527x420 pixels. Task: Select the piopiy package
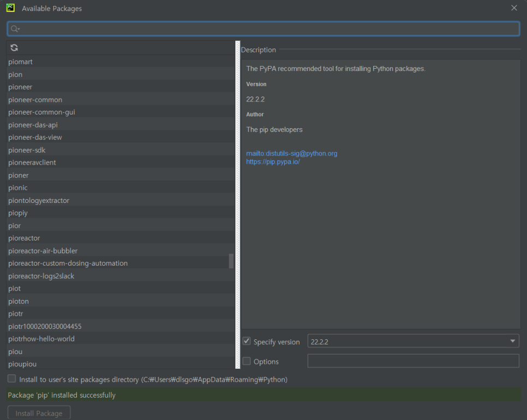pos(121,213)
